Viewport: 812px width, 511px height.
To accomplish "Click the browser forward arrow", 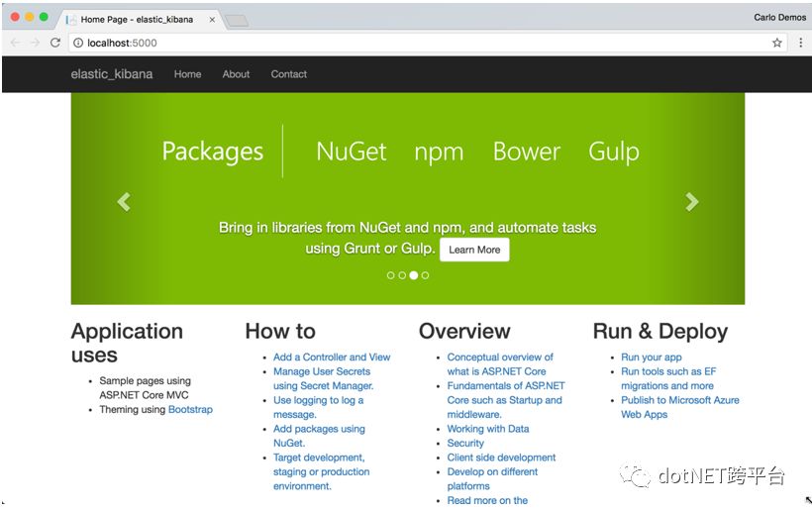I will [36, 43].
